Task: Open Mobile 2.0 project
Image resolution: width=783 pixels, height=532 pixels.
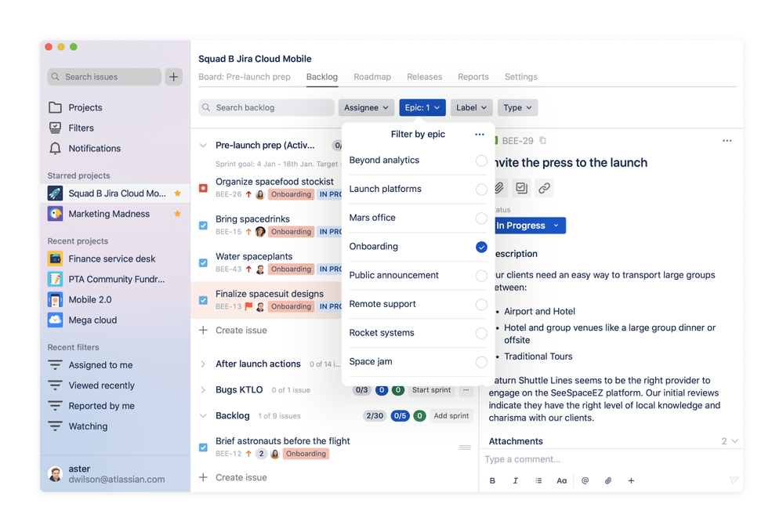Action: 90,299
